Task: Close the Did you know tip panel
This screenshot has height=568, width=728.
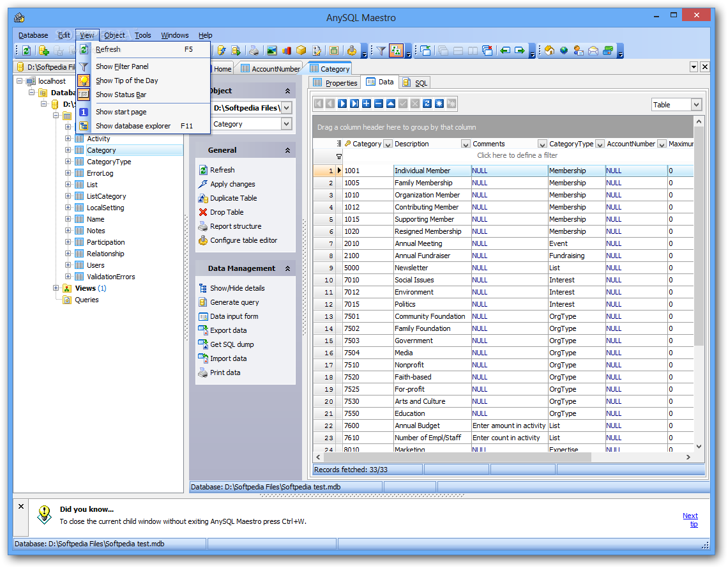Action: click(21, 507)
